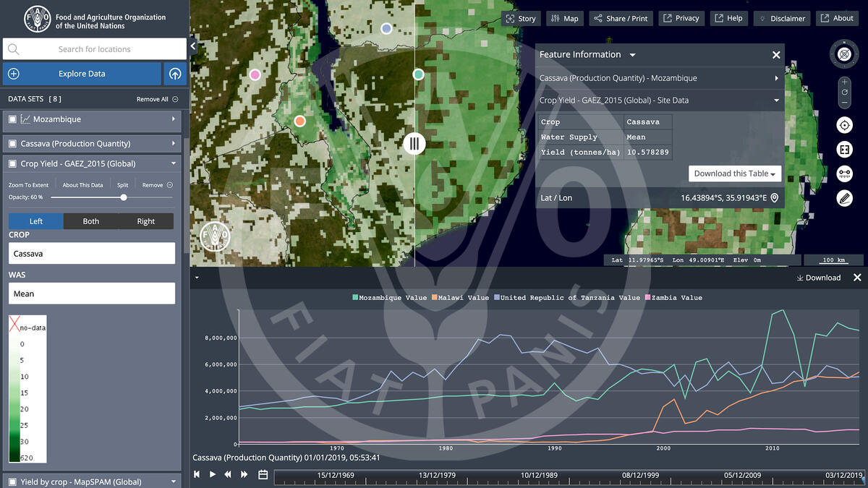Adjust the Opacity slider handle
Screen dimensions: 868x488
124,197
